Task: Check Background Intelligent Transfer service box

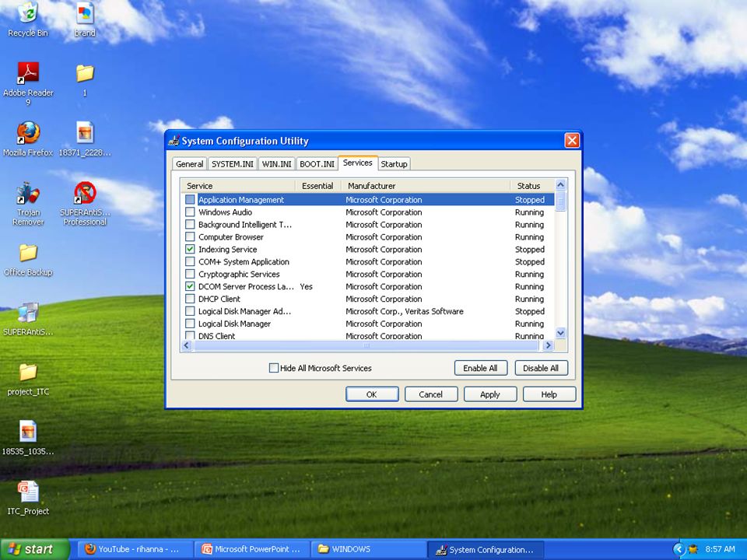Action: pos(190,224)
